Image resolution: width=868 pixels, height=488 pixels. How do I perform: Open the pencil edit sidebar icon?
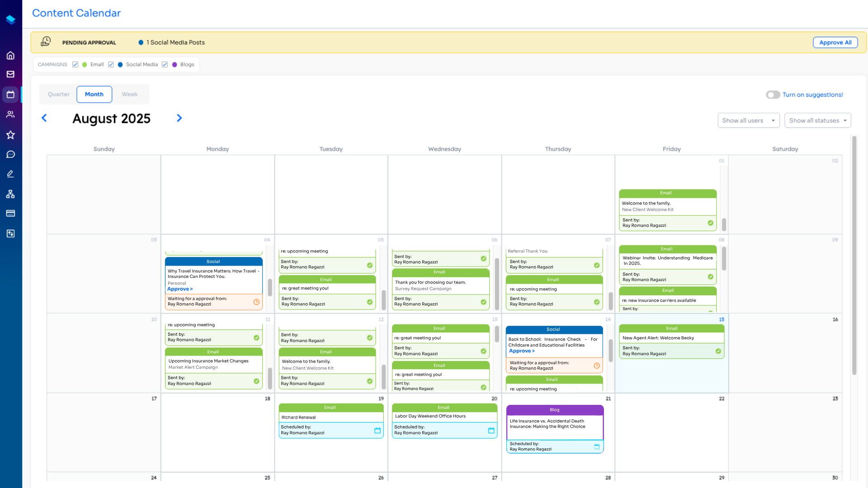coord(10,174)
